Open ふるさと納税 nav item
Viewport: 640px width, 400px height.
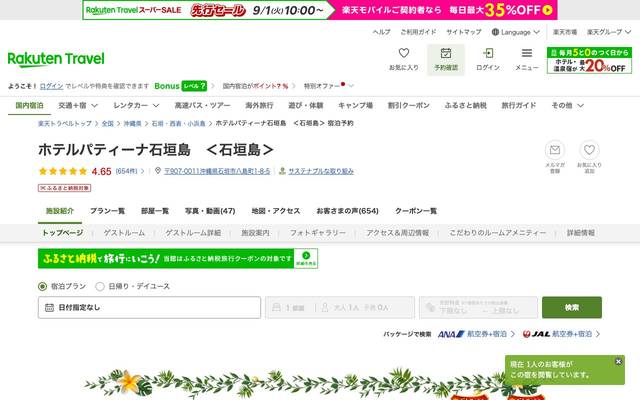click(466, 105)
